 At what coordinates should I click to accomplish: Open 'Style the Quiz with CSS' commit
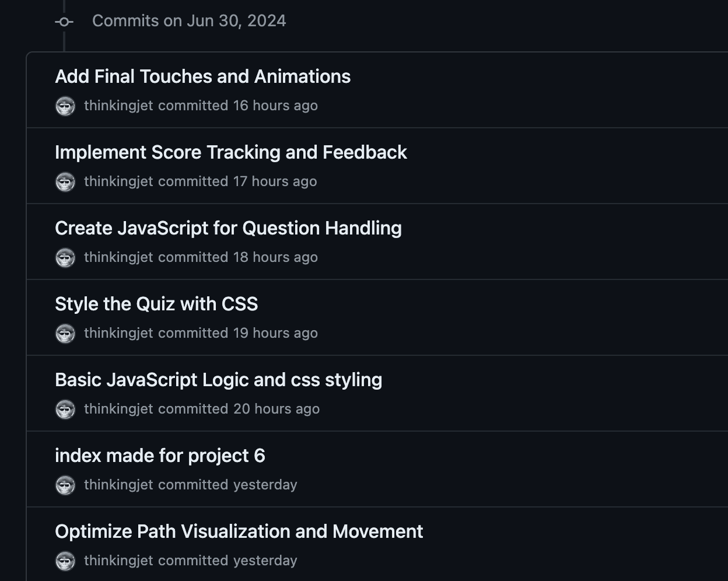click(x=156, y=304)
